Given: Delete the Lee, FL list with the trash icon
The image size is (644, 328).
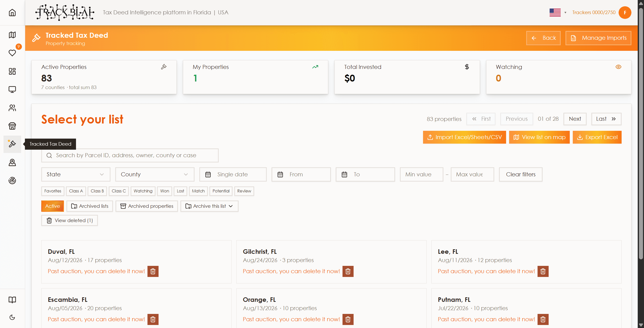Looking at the screenshot, I should coord(543,271).
